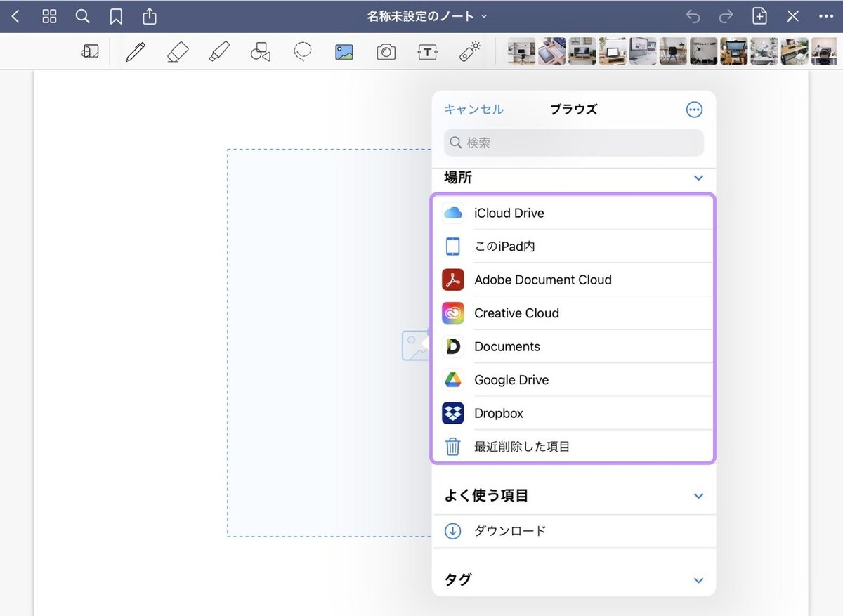Open the top-right more options menu

(x=825, y=15)
